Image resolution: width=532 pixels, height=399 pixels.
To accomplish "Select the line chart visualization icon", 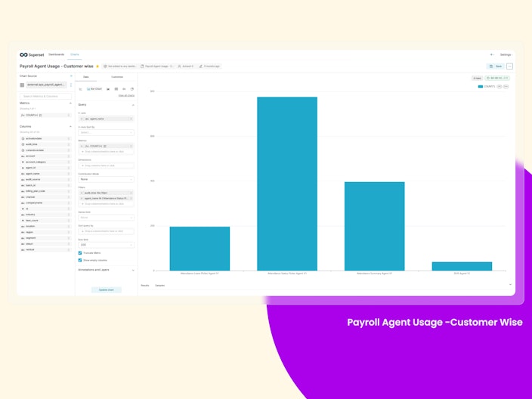I will [80, 89].
